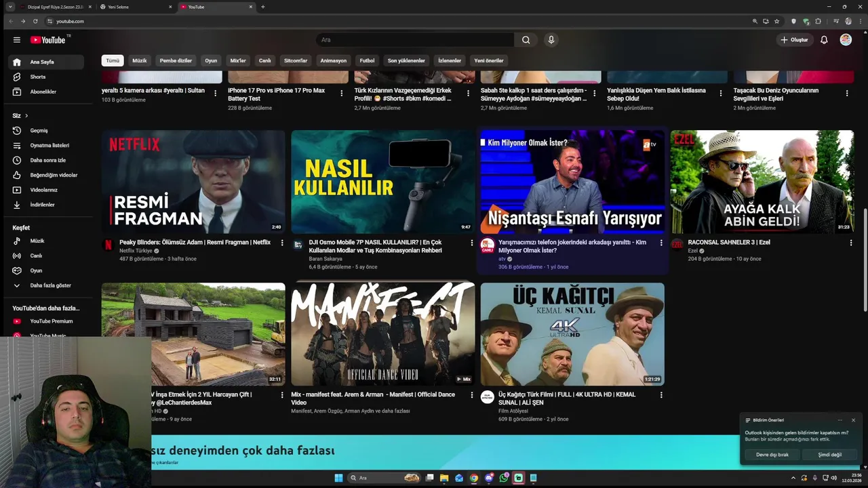Expand the Siz section chevron
This screenshot has width=868, height=488.
click(26, 116)
